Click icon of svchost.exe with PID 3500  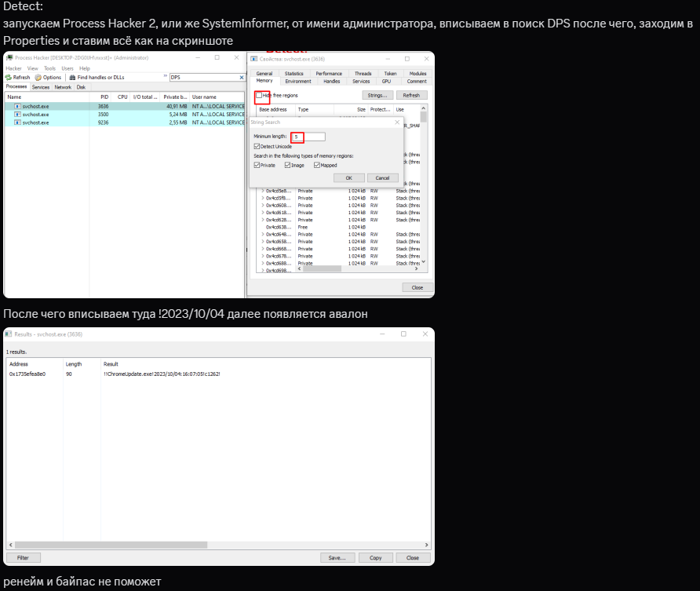point(17,115)
